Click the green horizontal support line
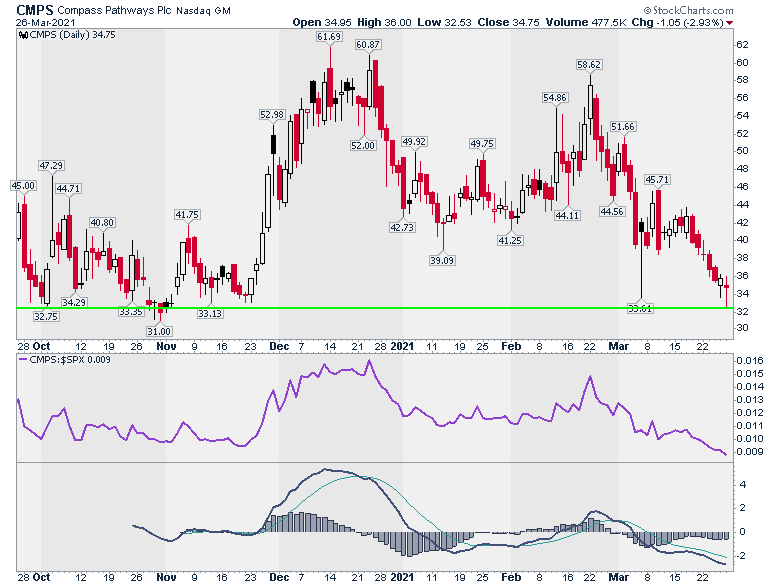This screenshot has height=586, width=780. [x=375, y=308]
